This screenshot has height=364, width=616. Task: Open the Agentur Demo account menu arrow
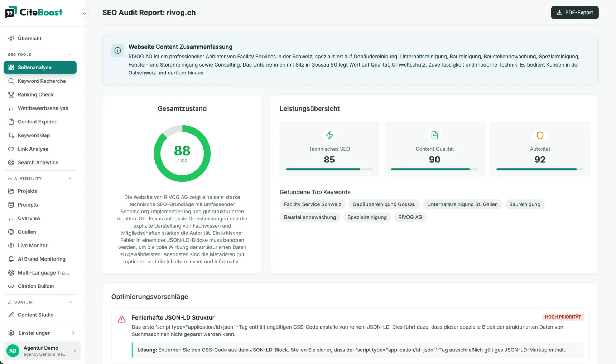(x=74, y=351)
